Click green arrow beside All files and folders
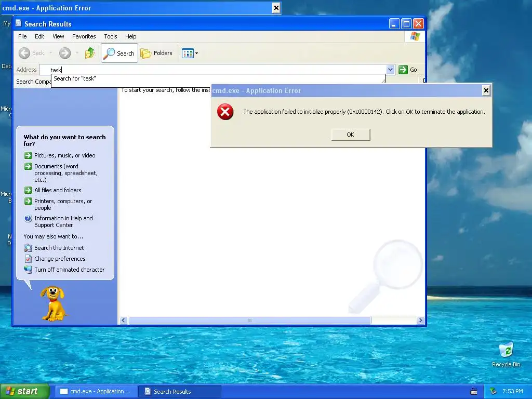This screenshot has width=532, height=399. [x=28, y=190]
